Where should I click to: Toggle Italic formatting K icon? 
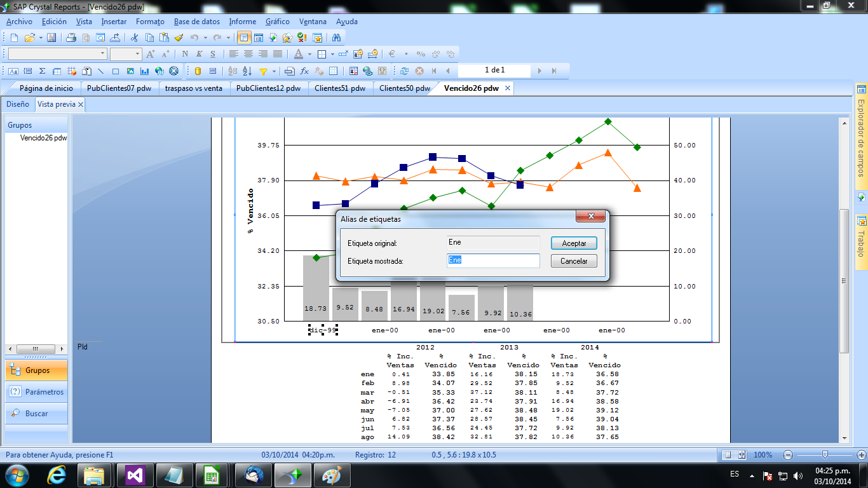tap(199, 54)
